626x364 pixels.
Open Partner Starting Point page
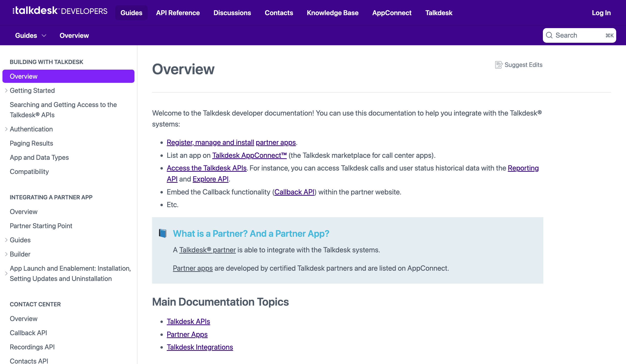(41, 226)
